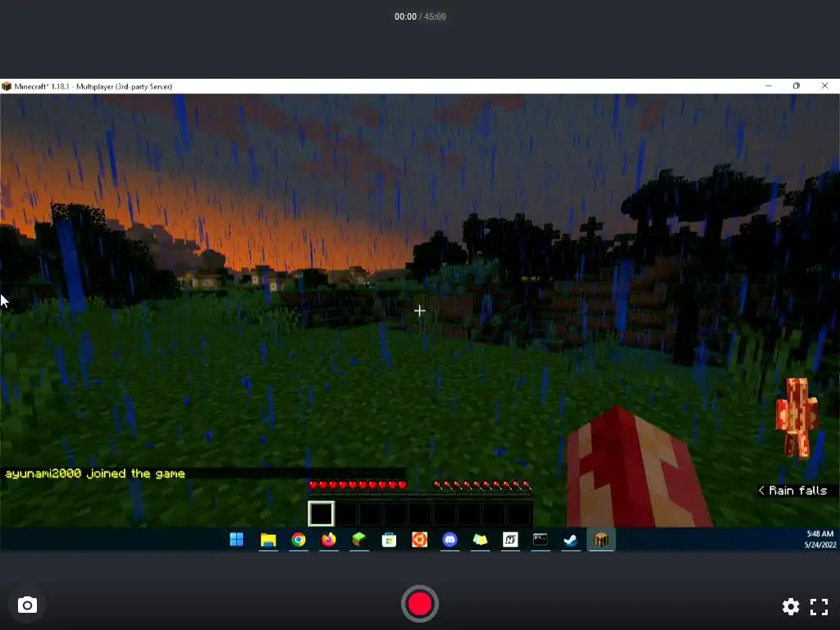Screen dimensions: 840x630
Task: Minimize the Minecraft window
Action: 769,85
